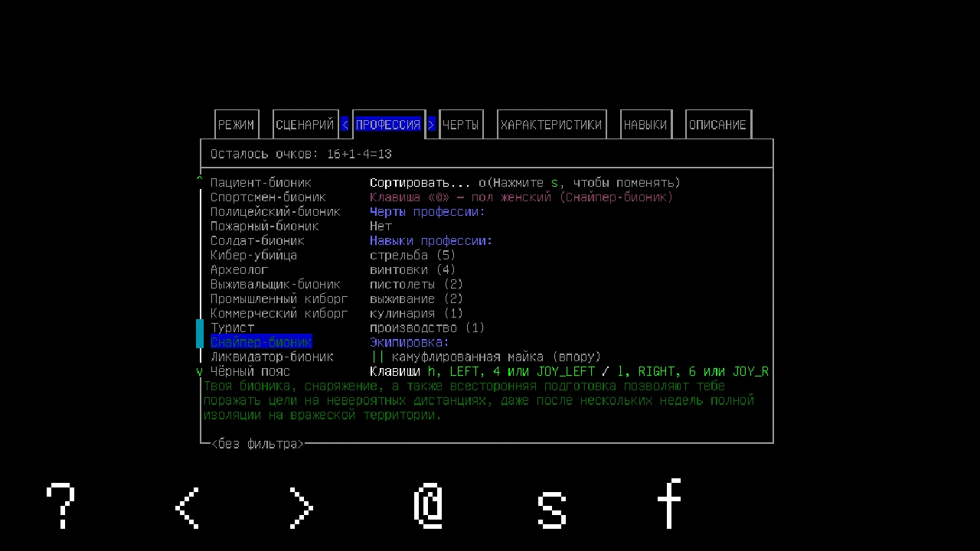Pick the Турист profession
This screenshot has width=980, height=551.
pyautogui.click(x=232, y=328)
